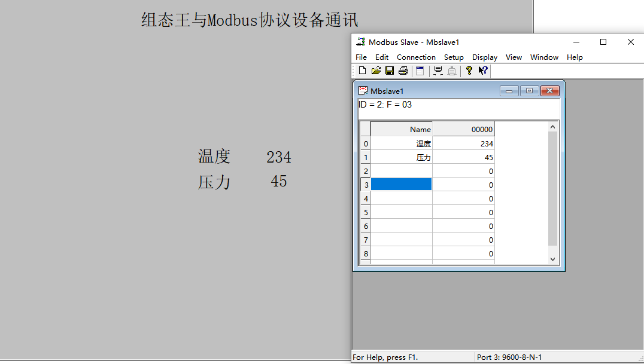
Task: Click the Print toolbar icon
Action: click(x=403, y=71)
